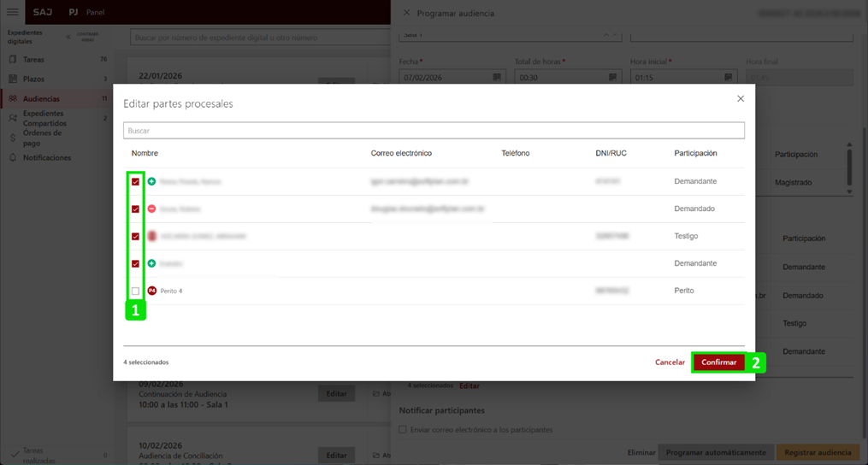Click the Notificaciones bell icon
Viewport: 868px width, 465px height.
(13, 158)
